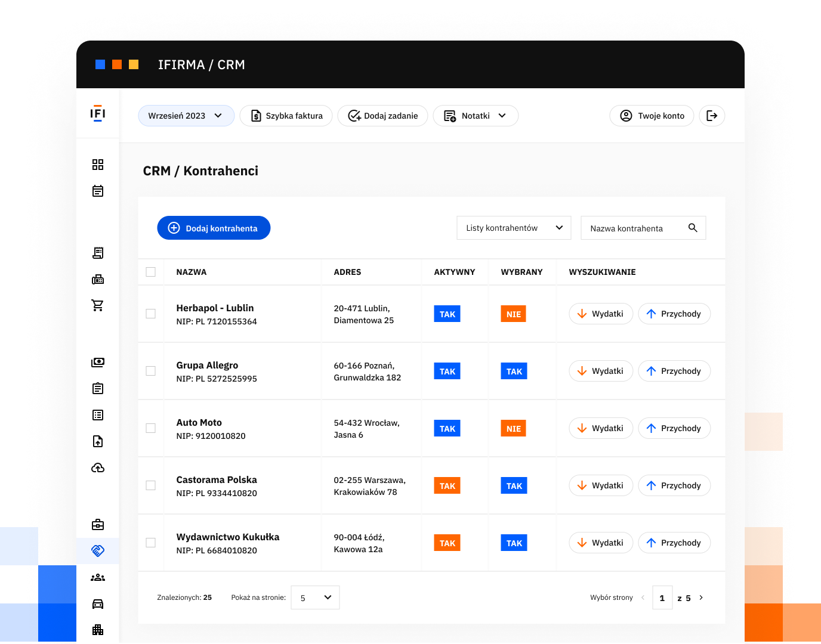
Task: Open the file upload icon in sidebar
Action: pos(98,441)
